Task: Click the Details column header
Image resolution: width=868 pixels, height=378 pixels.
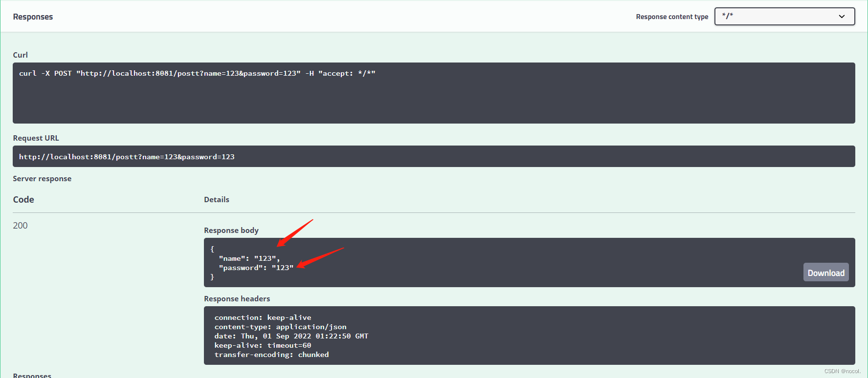Action: coord(217,199)
